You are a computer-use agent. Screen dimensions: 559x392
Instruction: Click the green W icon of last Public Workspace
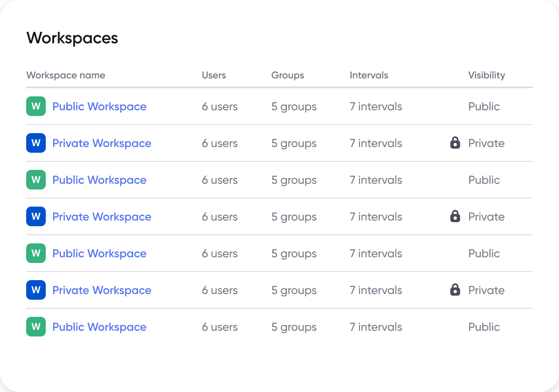(36, 327)
